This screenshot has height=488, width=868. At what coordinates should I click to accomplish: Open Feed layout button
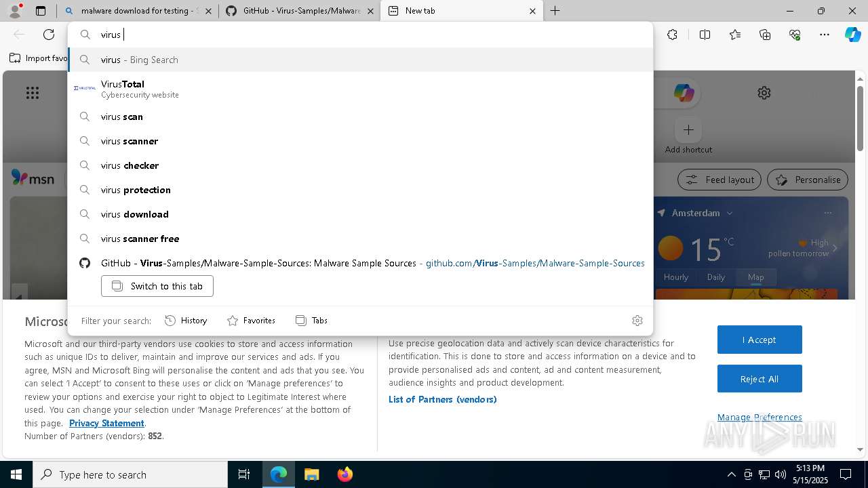pyautogui.click(x=719, y=180)
